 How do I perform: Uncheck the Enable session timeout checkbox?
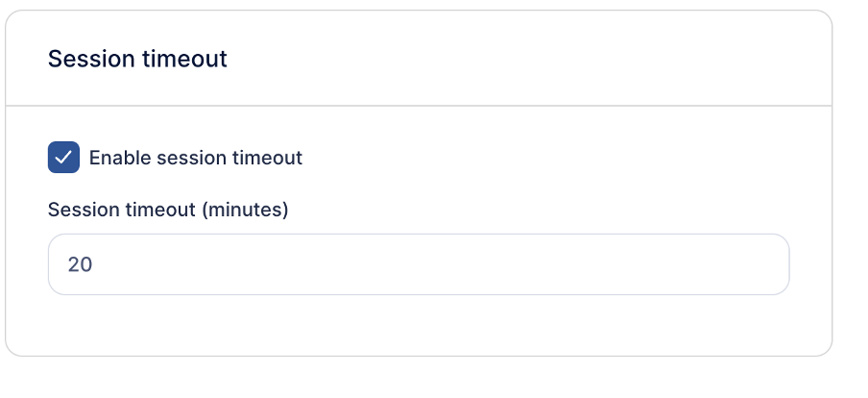(63, 158)
